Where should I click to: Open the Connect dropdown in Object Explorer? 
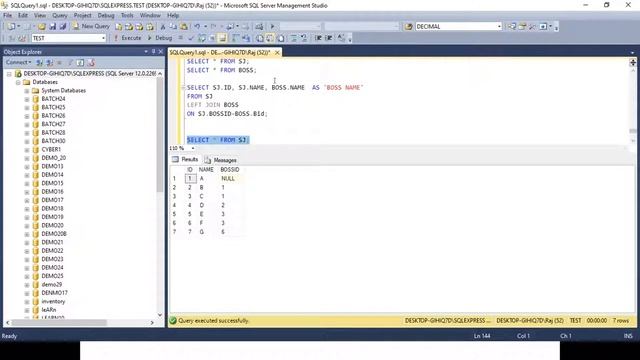pyautogui.click(x=19, y=62)
